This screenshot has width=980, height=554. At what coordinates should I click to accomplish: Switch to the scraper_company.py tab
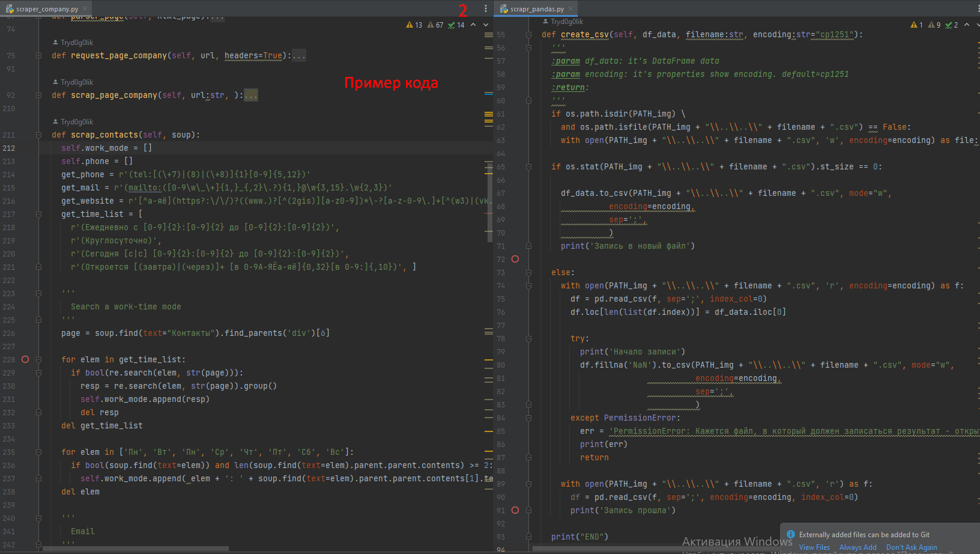46,9
